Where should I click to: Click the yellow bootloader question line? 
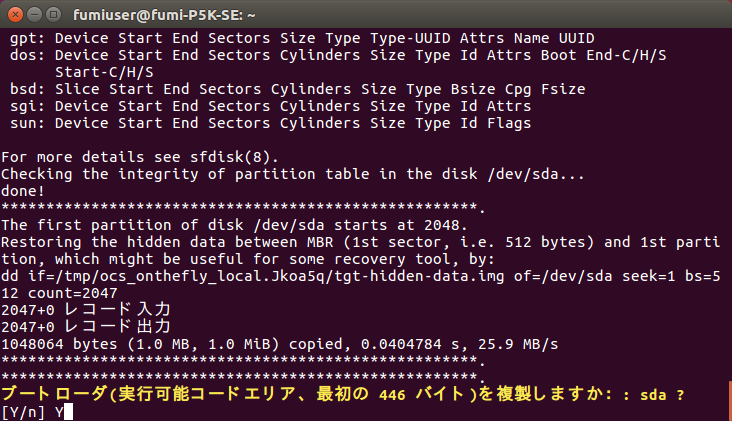343,395
